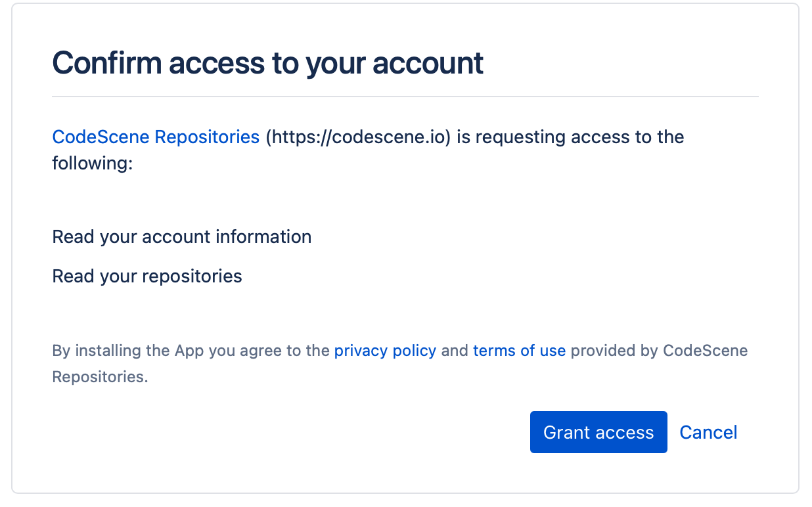Click the horizontal divider below the heading
The image size is (812, 507).
click(405, 97)
